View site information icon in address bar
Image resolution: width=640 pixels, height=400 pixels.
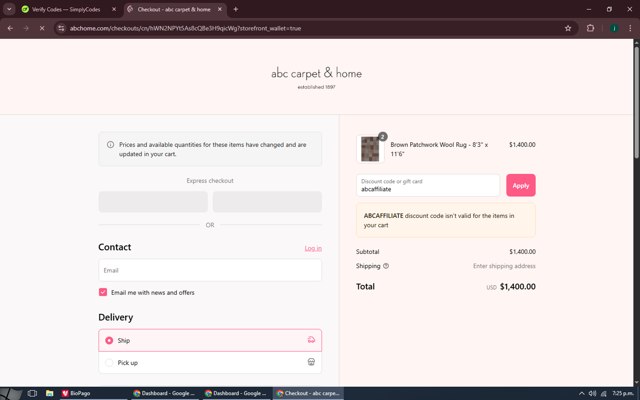tap(61, 28)
